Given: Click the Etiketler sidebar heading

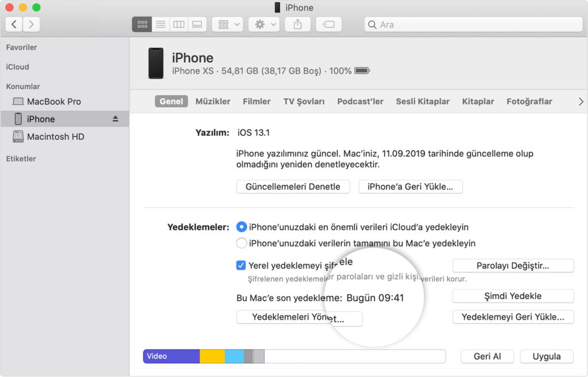Looking at the screenshot, I should [21, 159].
